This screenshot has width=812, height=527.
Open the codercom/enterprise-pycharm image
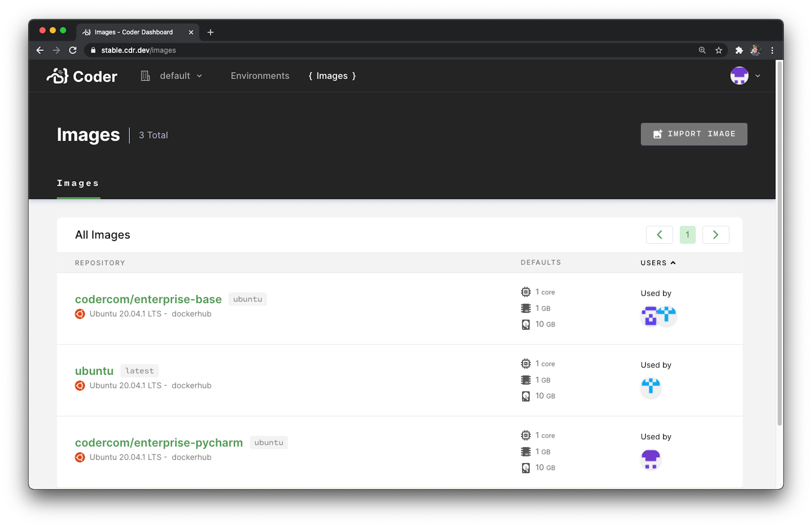(159, 442)
